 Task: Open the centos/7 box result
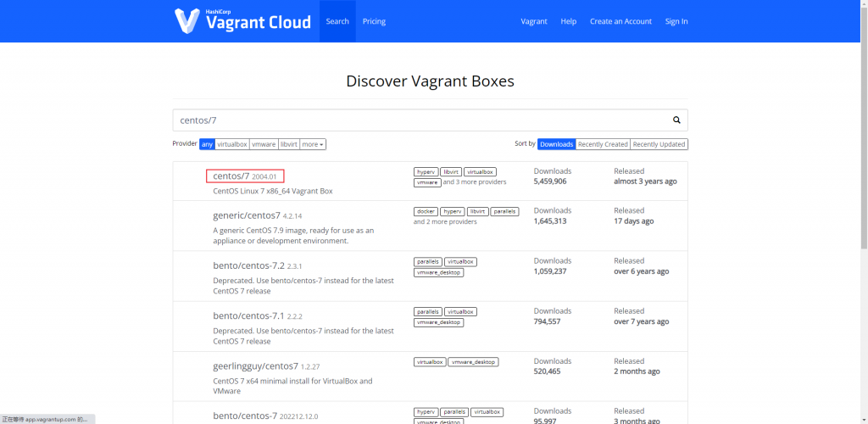[231, 176]
